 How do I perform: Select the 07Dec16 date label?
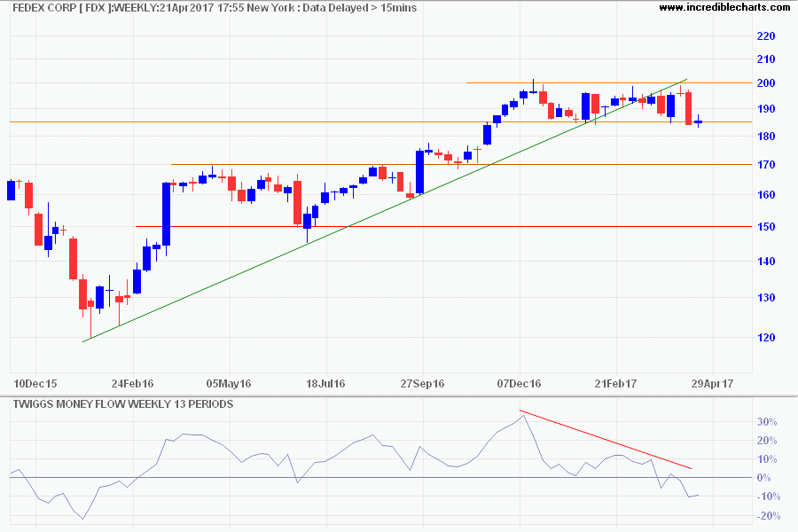[x=519, y=383]
